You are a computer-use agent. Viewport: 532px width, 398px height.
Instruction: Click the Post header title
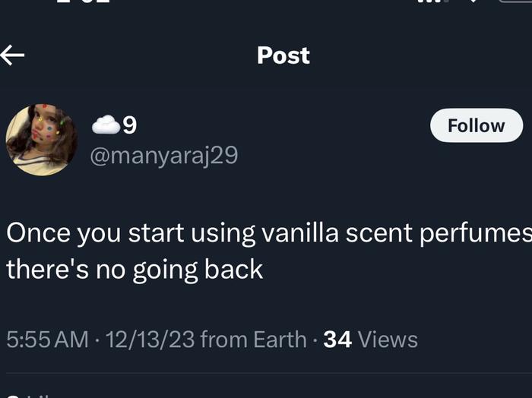[x=283, y=55]
